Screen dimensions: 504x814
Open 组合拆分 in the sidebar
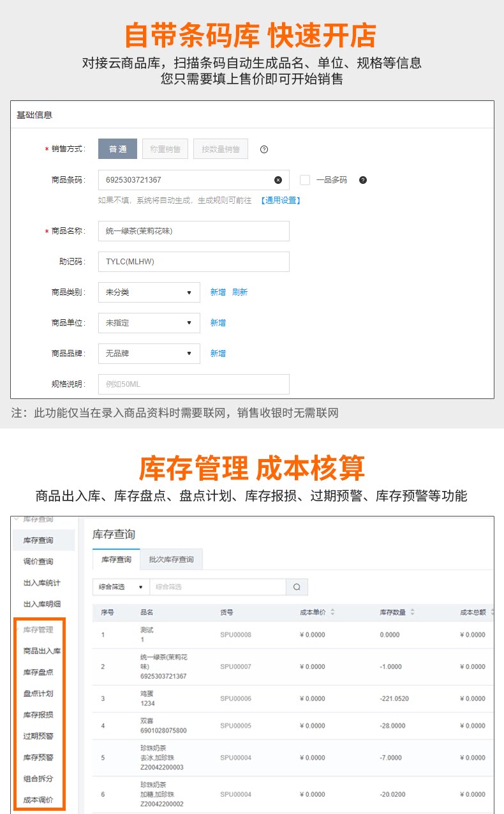click(x=38, y=779)
